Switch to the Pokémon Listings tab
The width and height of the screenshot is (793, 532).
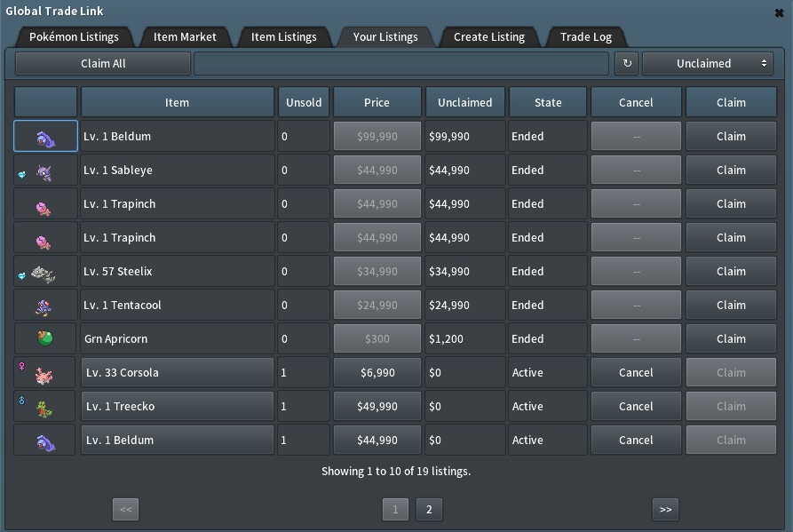tap(74, 37)
